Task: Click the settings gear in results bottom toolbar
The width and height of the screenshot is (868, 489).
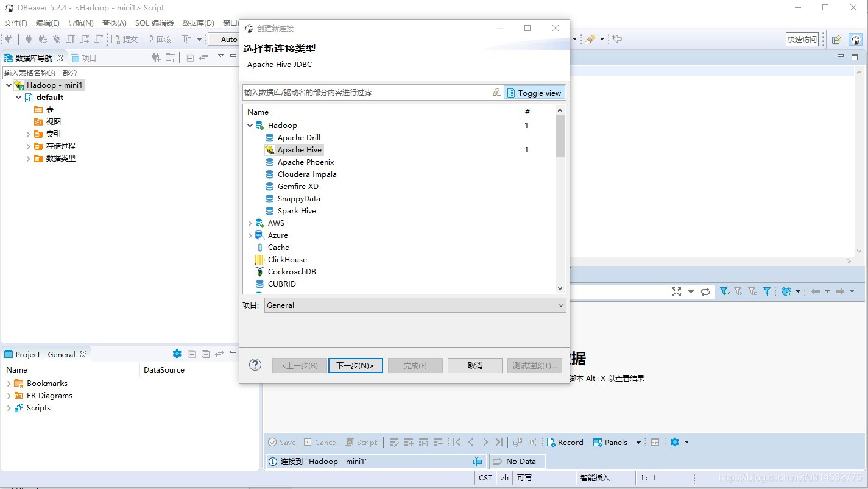Action: [675, 442]
